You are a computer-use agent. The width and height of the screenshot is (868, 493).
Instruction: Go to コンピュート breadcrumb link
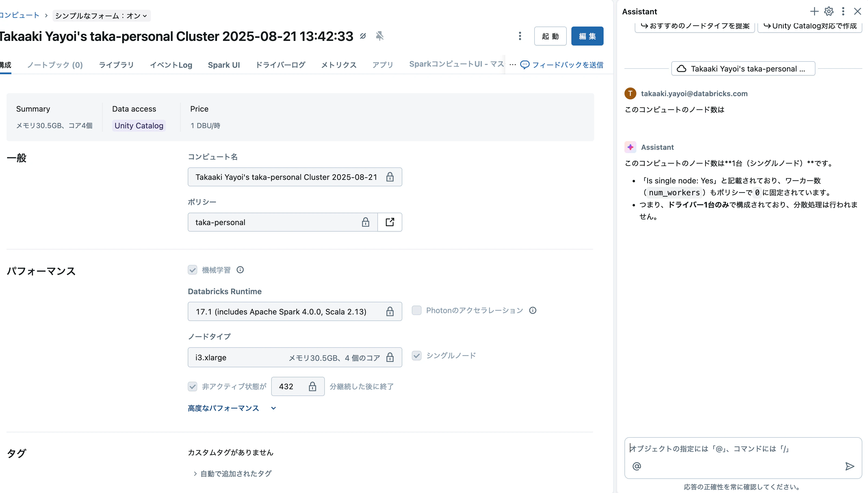coord(19,15)
